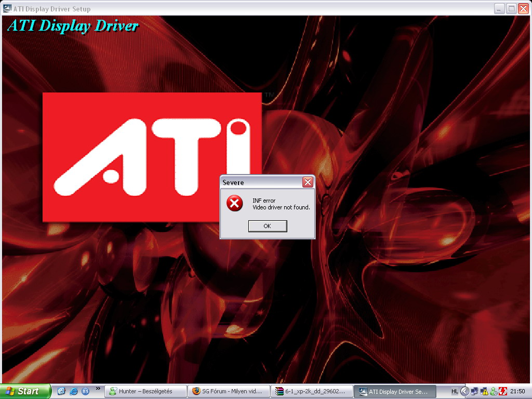
Task: Click the first Quick Launch icon
Action: coord(61,391)
